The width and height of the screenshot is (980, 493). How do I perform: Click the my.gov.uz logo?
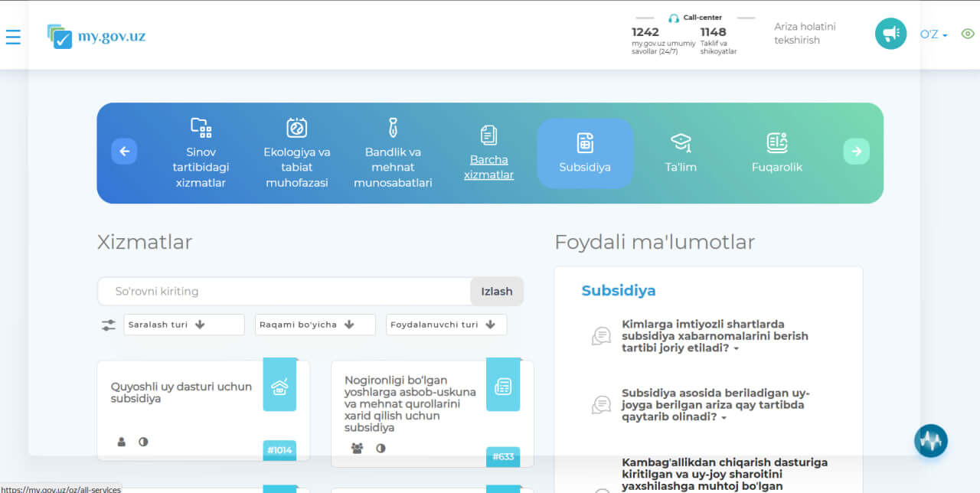[96, 36]
